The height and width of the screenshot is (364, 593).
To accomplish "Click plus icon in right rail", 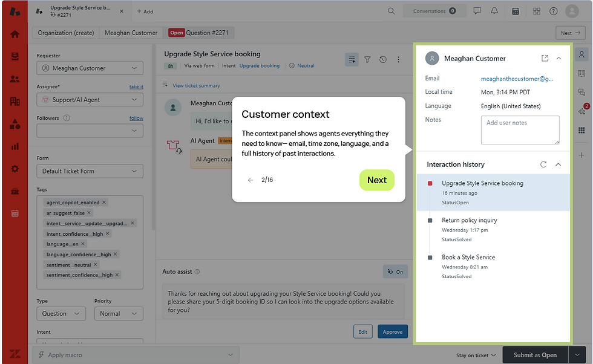I will (582, 155).
